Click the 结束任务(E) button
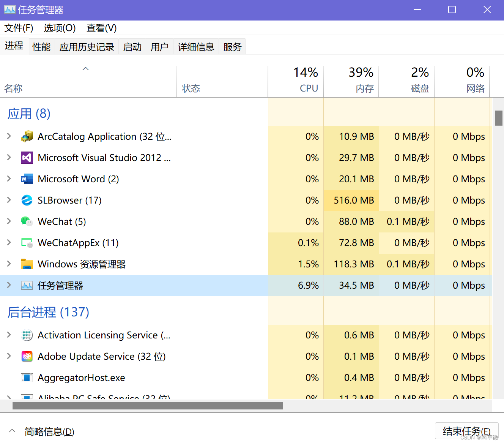504x444 pixels. click(466, 431)
